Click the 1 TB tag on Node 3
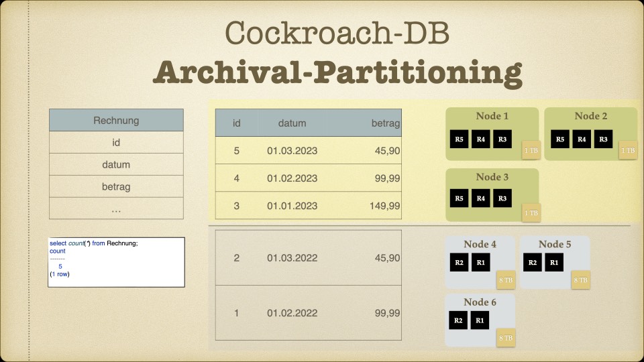The image size is (644, 362). click(531, 213)
